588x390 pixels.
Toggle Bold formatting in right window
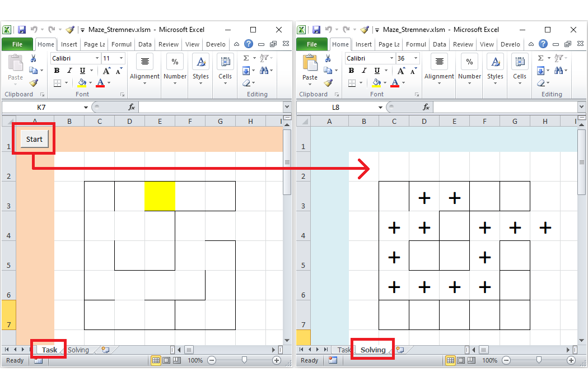(351, 71)
